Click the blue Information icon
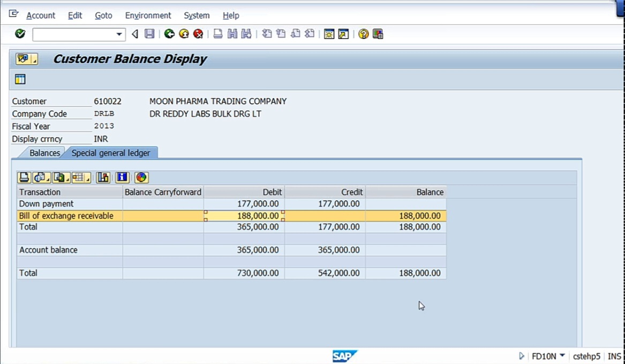This screenshot has height=364, width=625. [x=122, y=177]
